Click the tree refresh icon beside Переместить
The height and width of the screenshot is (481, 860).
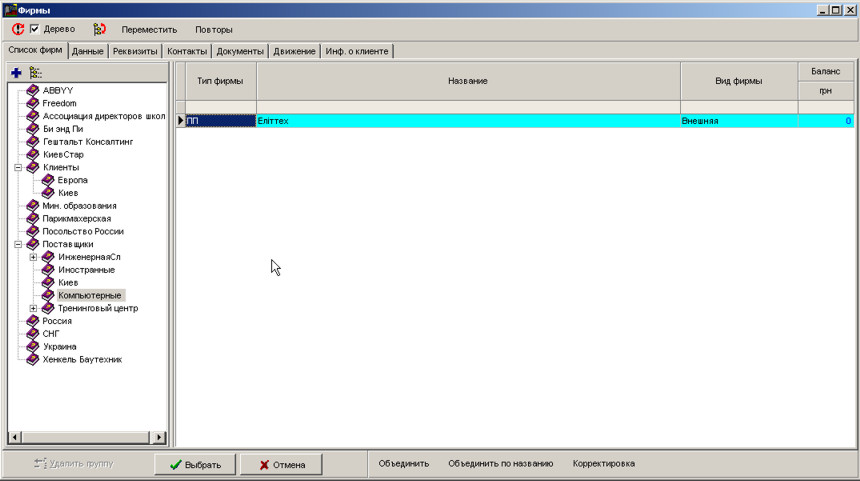coord(99,29)
